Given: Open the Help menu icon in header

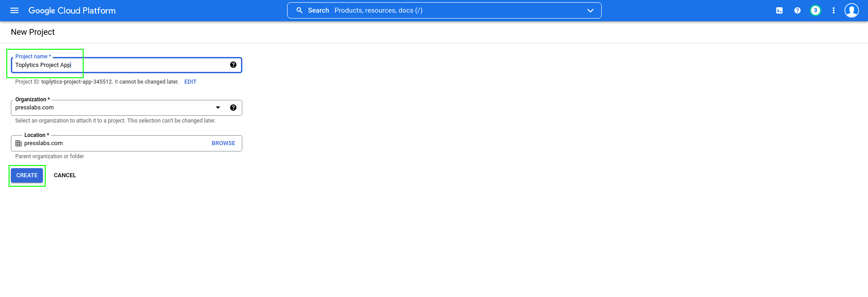Looking at the screenshot, I should 797,10.
